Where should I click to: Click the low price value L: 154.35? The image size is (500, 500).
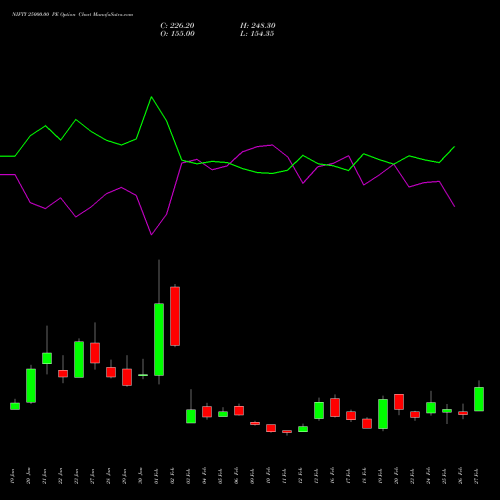click(257, 34)
